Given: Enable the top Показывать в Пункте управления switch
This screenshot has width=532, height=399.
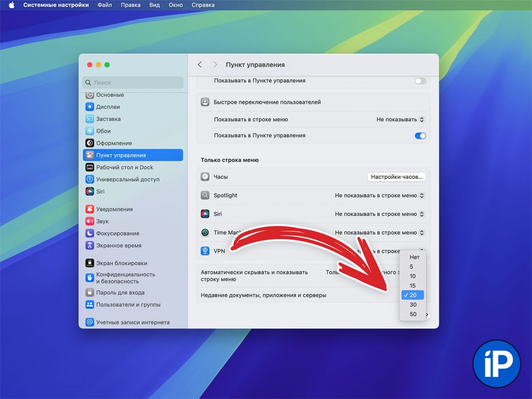Looking at the screenshot, I should click(420, 81).
